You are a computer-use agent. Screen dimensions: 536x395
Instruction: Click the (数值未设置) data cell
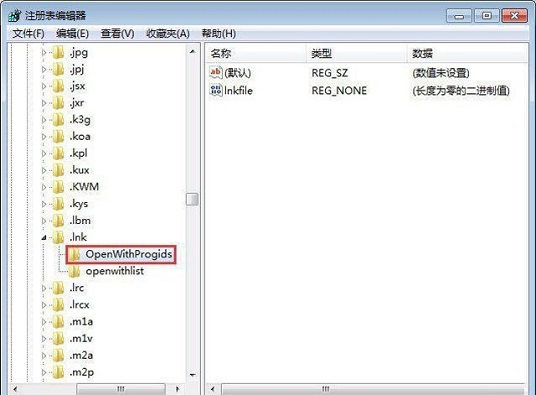[x=441, y=73]
